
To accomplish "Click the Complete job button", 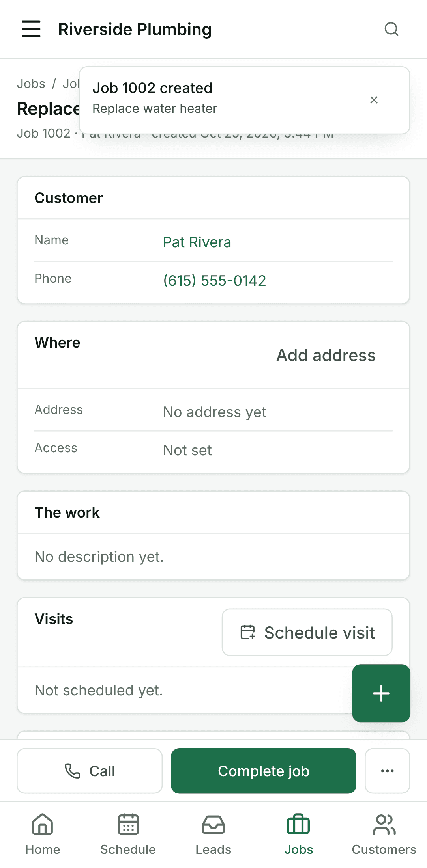I will (x=264, y=771).
